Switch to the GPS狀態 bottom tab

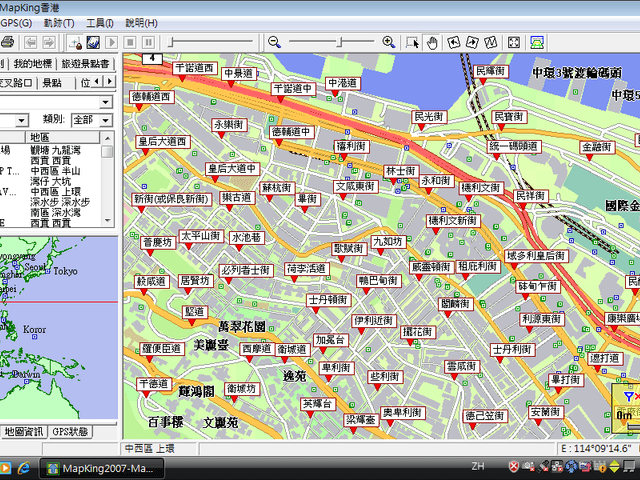click(70, 431)
